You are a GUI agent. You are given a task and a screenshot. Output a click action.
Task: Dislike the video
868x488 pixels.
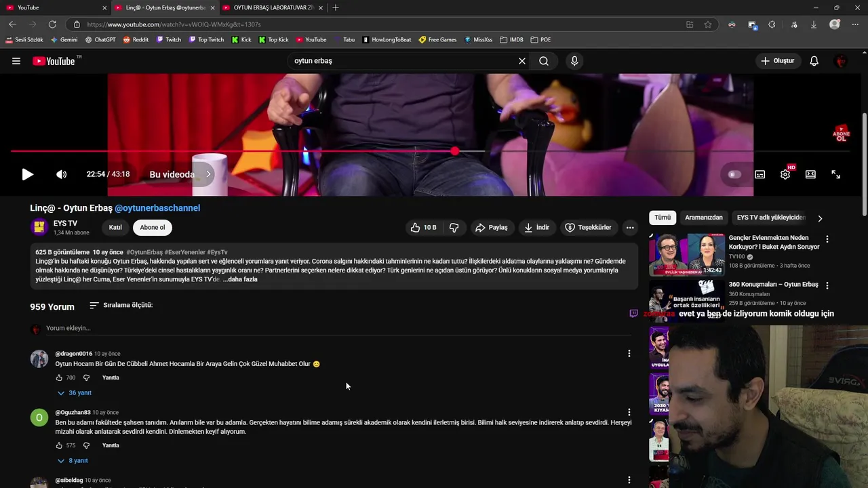pos(454,228)
